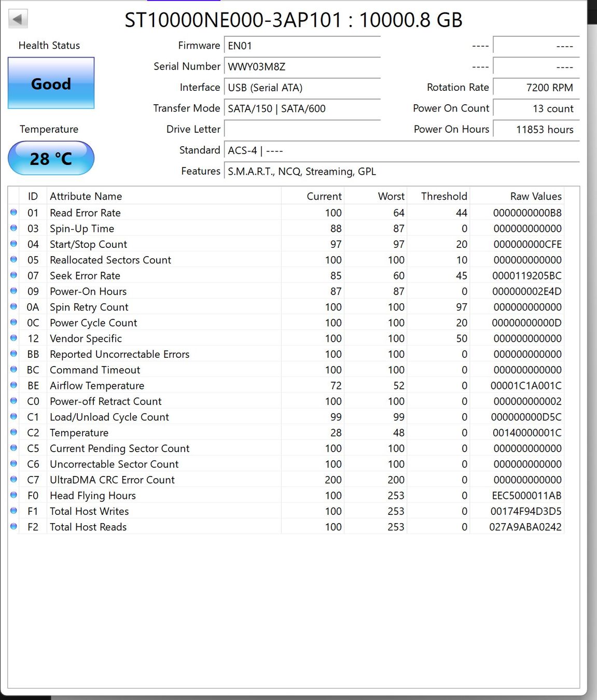Click the status dot for Head Flying Hours
The width and height of the screenshot is (597, 700).
pos(14,495)
